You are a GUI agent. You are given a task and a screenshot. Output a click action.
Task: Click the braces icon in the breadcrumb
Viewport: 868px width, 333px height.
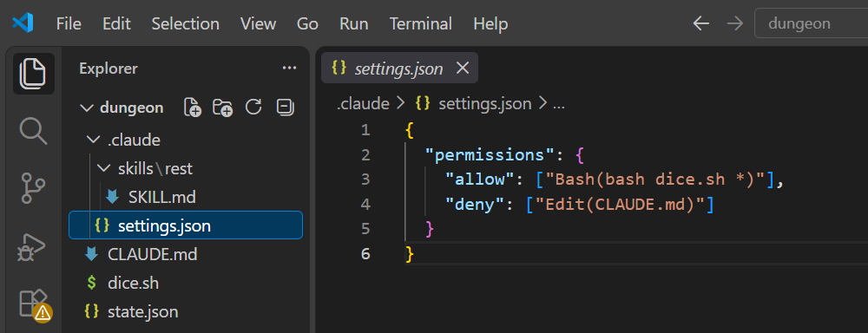coord(423,103)
